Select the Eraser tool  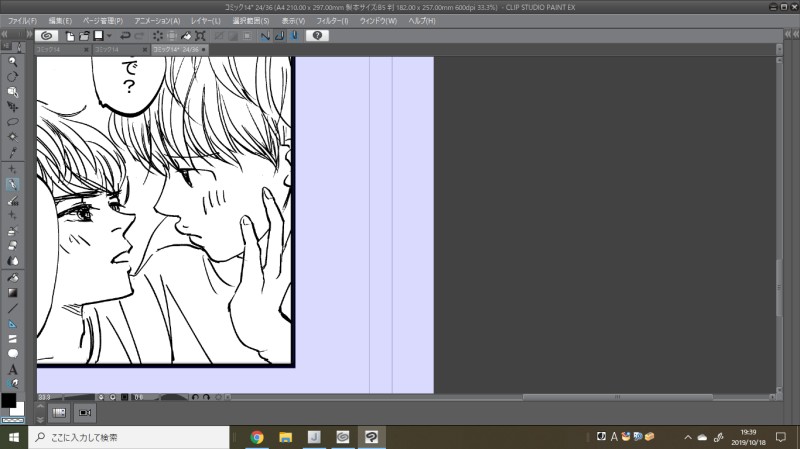tap(13, 246)
